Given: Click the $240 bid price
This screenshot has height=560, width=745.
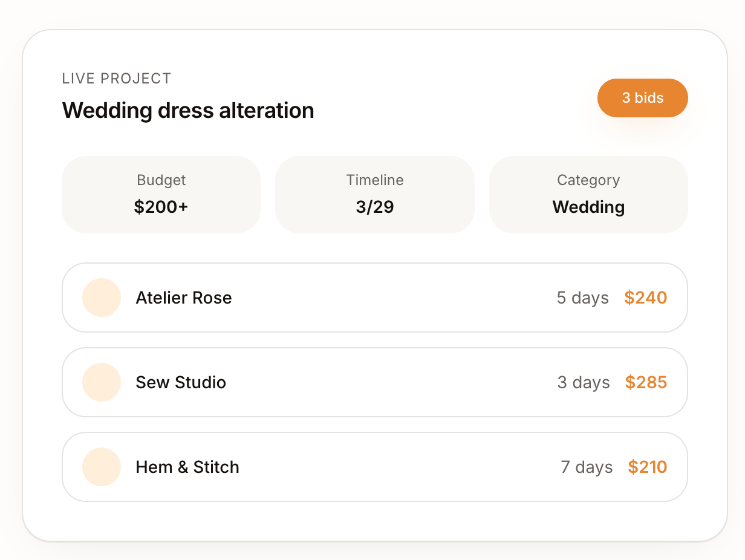Looking at the screenshot, I should [646, 298].
